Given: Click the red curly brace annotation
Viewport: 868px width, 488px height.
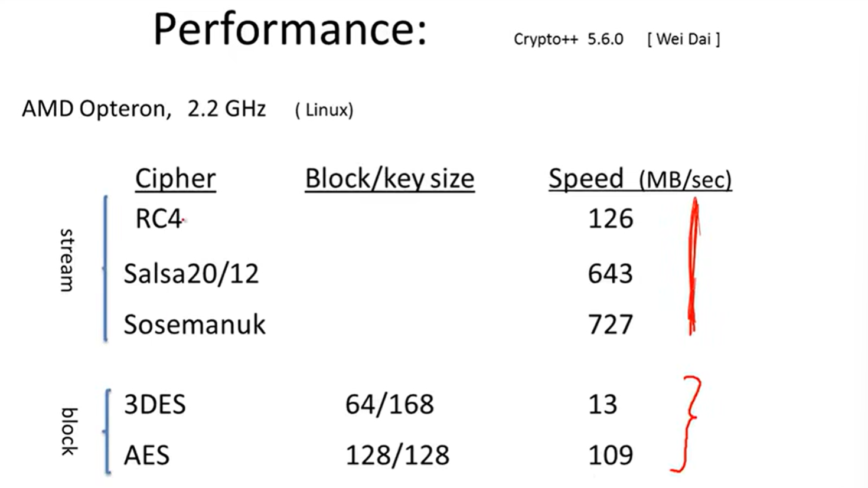Looking at the screenshot, I should coord(686,424).
